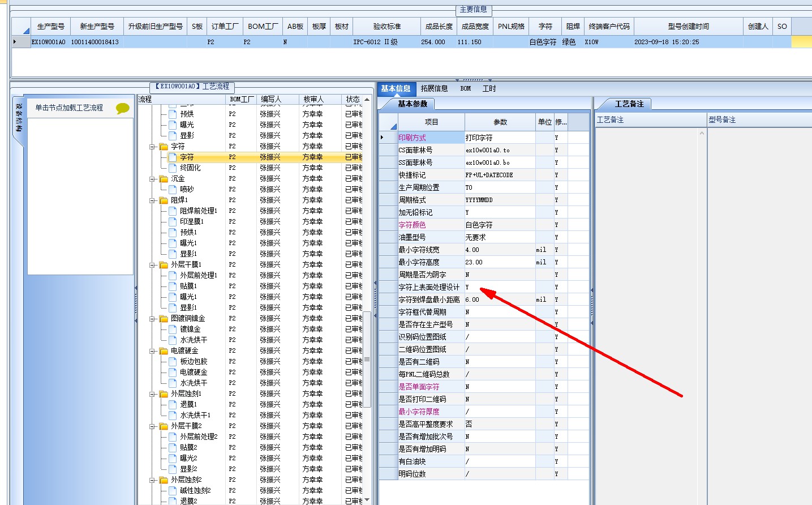Click the 单击节点加载工艺流程 hint panel
This screenshot has height=505, width=812.
(80, 108)
